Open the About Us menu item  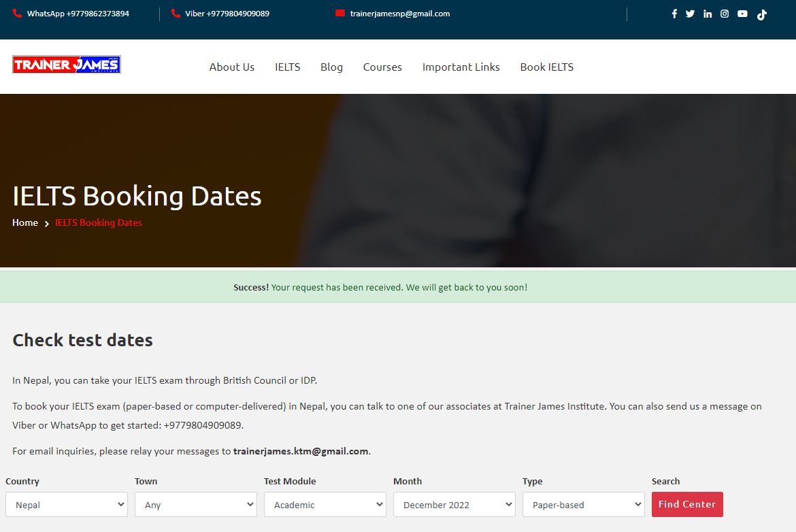click(x=232, y=67)
